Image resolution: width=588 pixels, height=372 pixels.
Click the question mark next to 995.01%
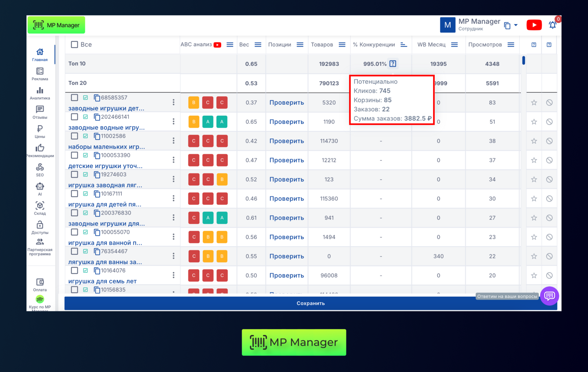(x=393, y=64)
